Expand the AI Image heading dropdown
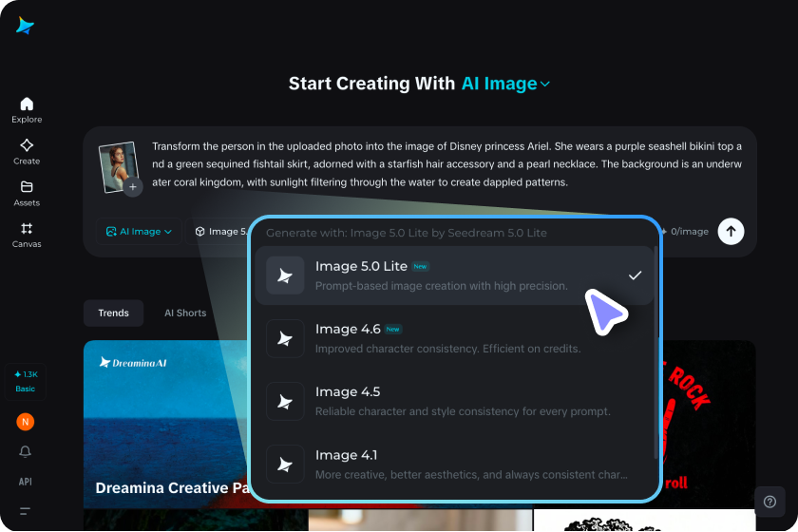The width and height of the screenshot is (798, 532). pos(505,84)
